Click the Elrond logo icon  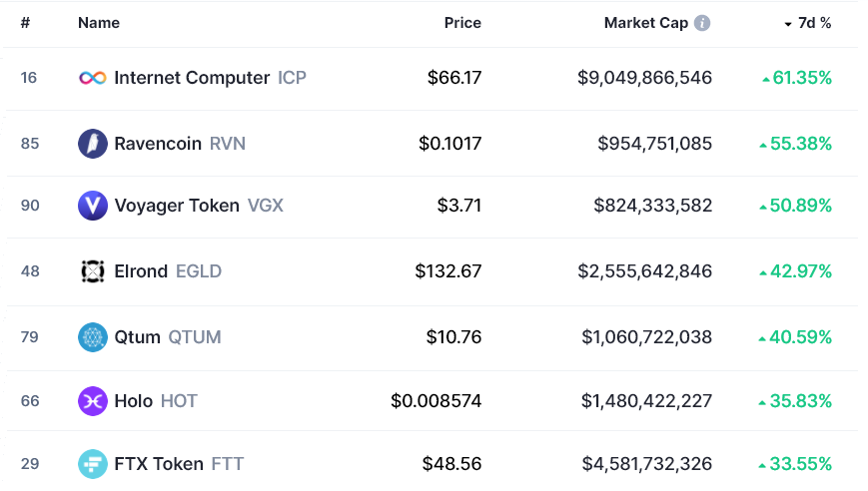[x=93, y=271]
